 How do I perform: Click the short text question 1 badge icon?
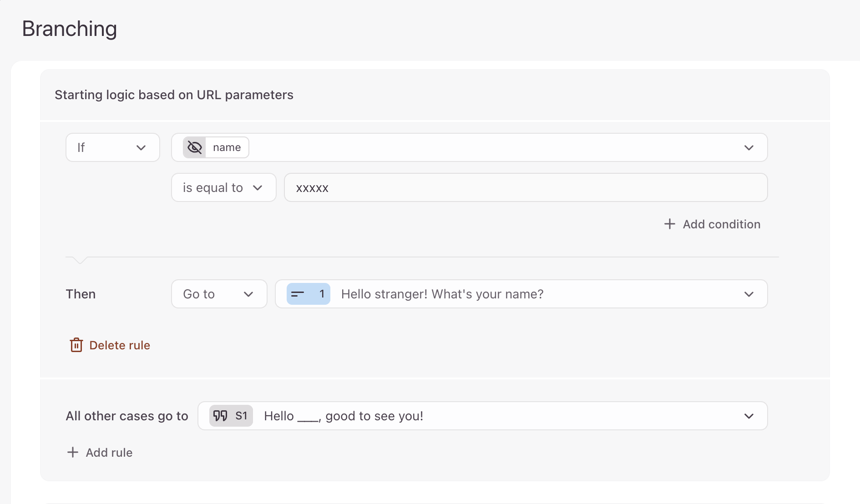tap(308, 294)
